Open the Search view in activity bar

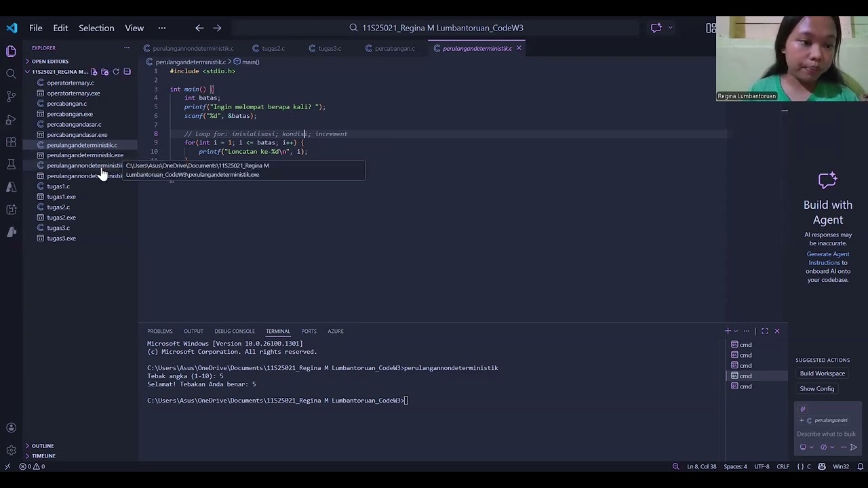coord(11,73)
